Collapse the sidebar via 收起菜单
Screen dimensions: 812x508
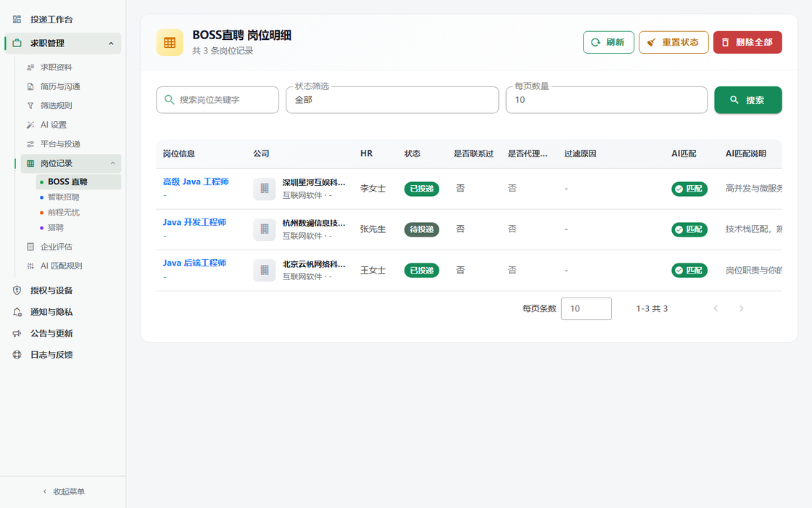63,491
